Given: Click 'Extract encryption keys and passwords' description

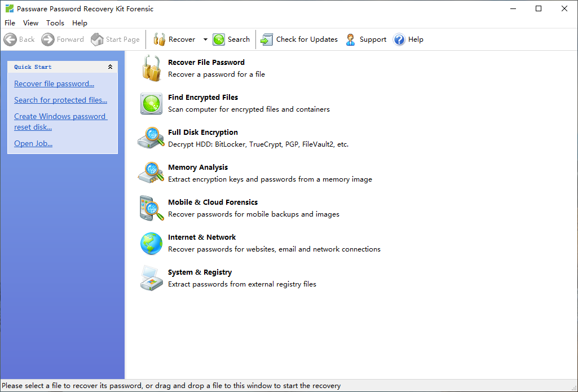Looking at the screenshot, I should [x=270, y=179].
